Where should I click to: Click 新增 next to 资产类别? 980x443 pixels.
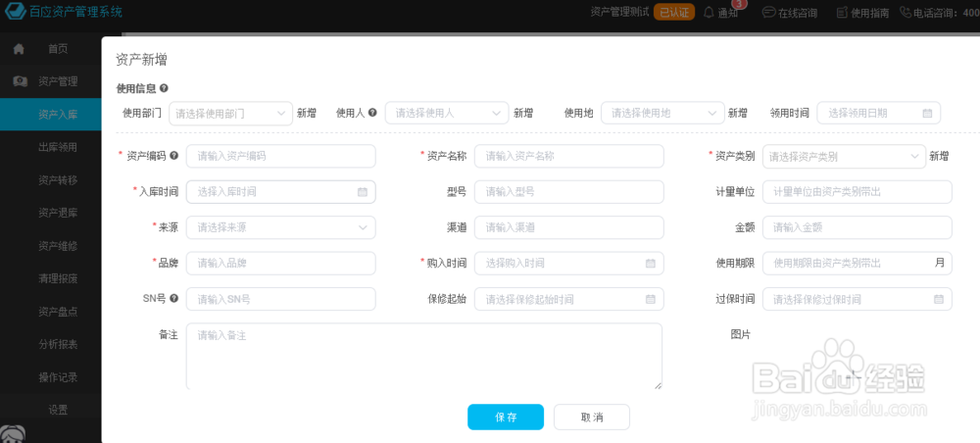[x=939, y=156]
